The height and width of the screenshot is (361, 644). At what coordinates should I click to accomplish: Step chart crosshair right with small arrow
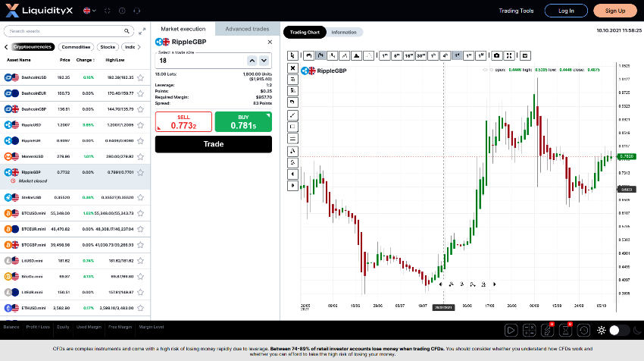pyautogui.click(x=495, y=284)
